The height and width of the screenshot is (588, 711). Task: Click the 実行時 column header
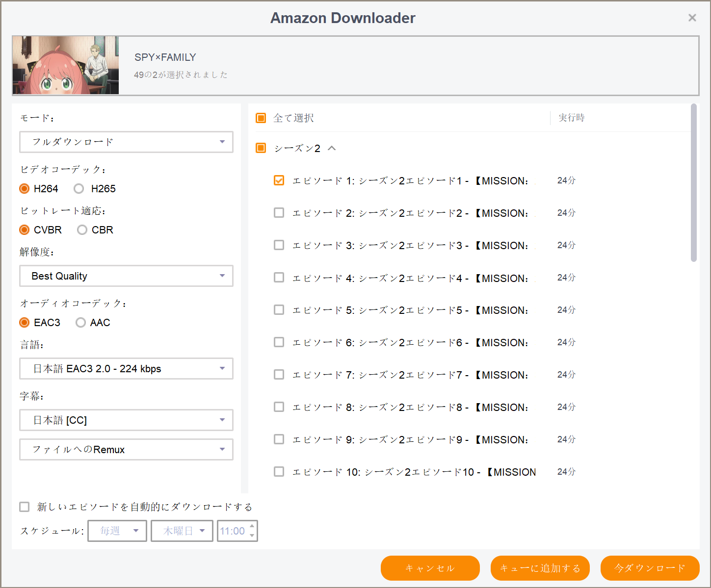[572, 118]
